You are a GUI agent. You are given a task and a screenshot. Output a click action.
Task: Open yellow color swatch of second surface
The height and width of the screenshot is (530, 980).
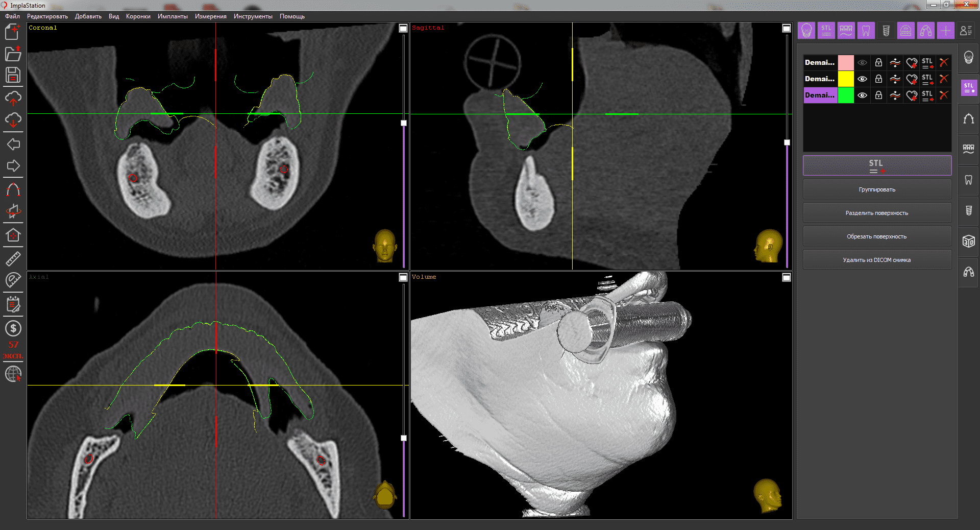tap(846, 79)
